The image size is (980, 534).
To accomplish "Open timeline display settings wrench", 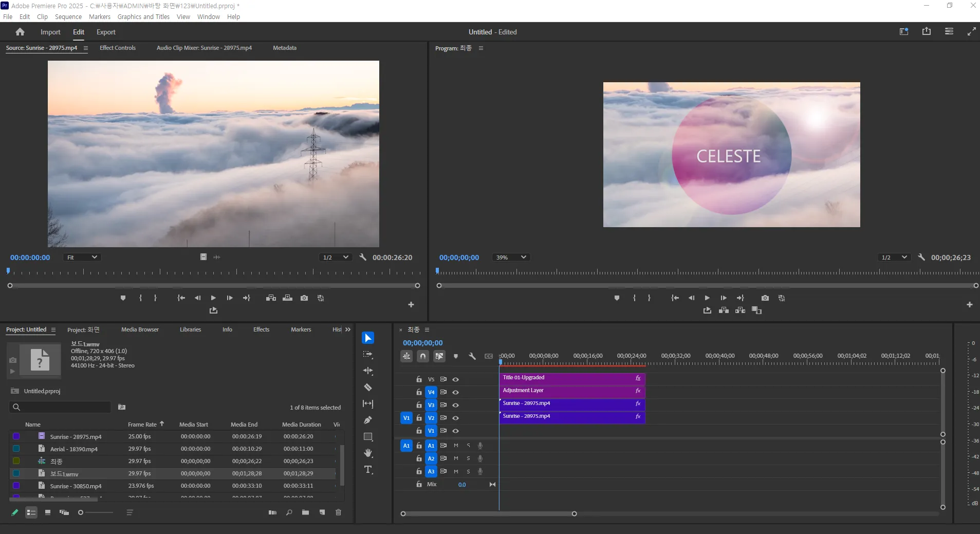I will (x=472, y=356).
